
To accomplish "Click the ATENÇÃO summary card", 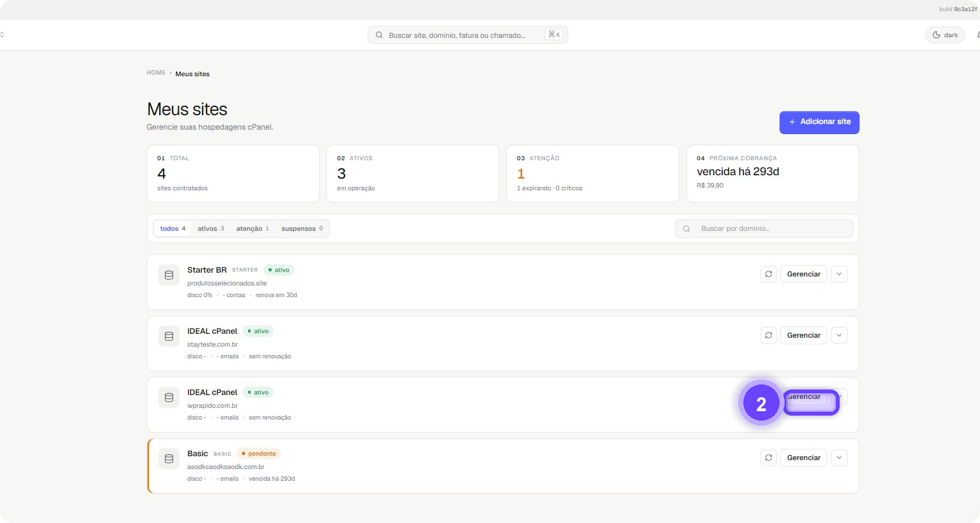I will [592, 174].
